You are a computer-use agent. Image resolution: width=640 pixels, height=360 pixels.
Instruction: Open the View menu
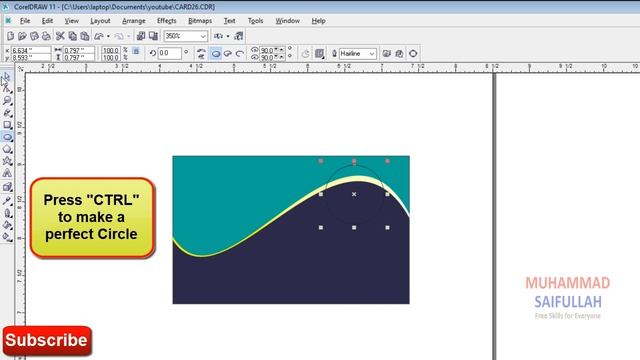[x=71, y=20]
